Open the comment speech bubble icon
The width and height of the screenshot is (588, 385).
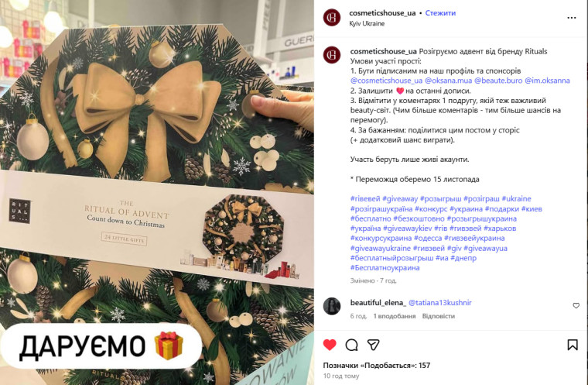coord(351,345)
